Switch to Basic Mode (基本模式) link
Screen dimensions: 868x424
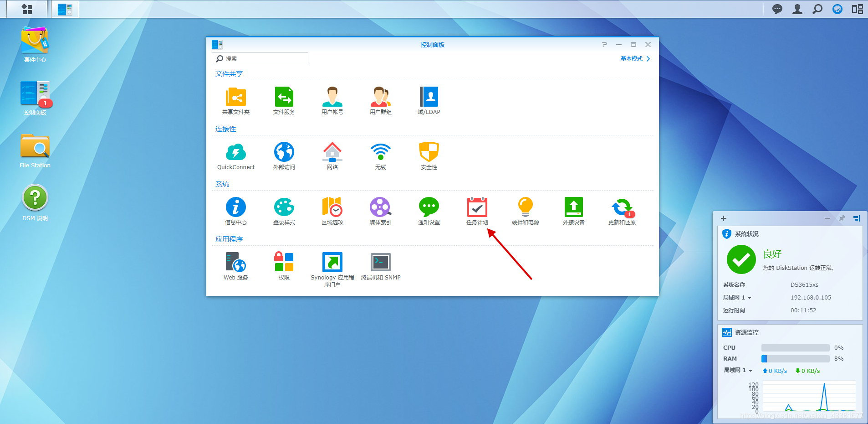(x=635, y=59)
